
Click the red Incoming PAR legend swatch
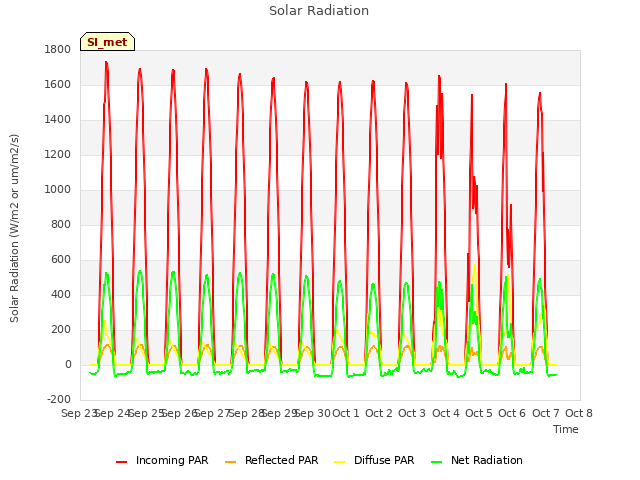point(122,462)
